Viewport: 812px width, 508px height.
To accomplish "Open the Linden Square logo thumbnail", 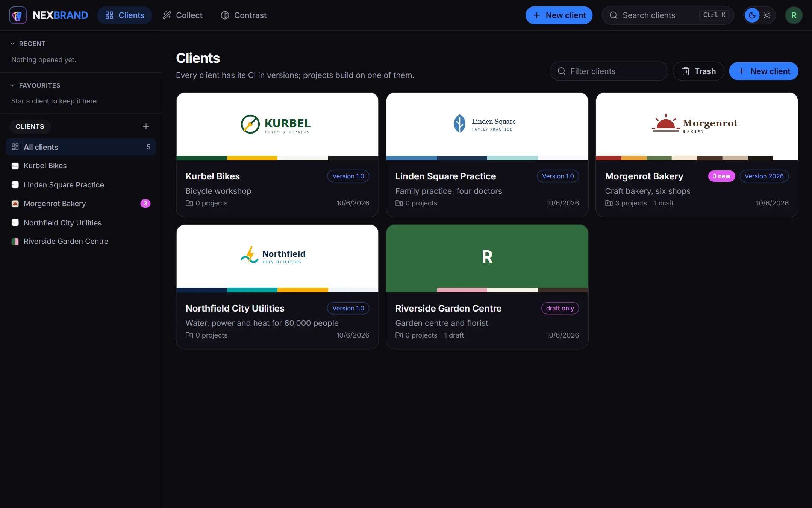I will [487, 124].
